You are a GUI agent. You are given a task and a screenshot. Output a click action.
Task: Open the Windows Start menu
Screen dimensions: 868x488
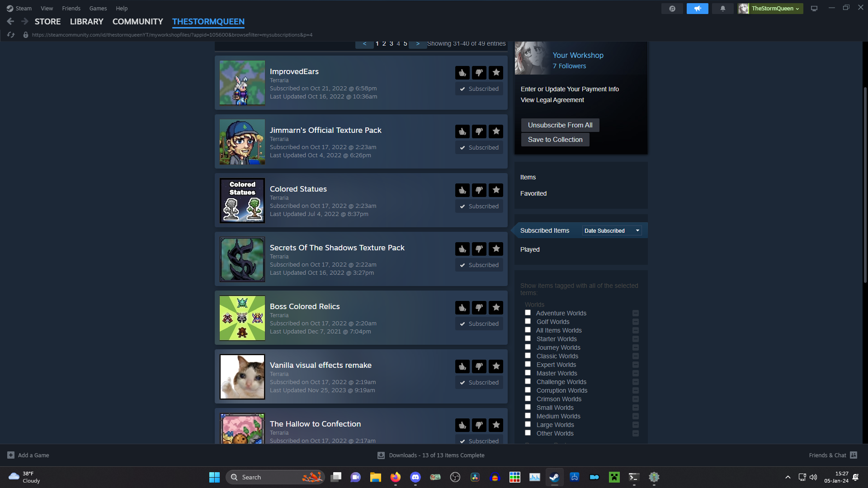(214, 477)
